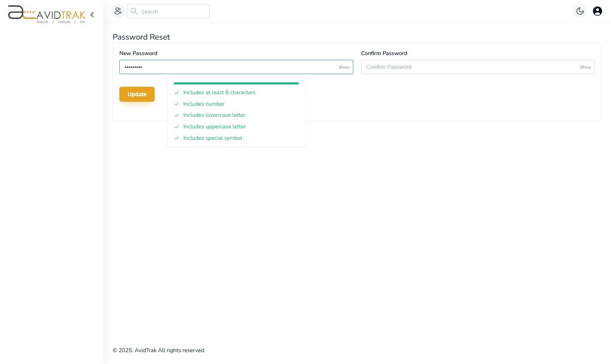Select the Password Reset heading
The width and height of the screenshot is (611, 364).
[x=141, y=37]
